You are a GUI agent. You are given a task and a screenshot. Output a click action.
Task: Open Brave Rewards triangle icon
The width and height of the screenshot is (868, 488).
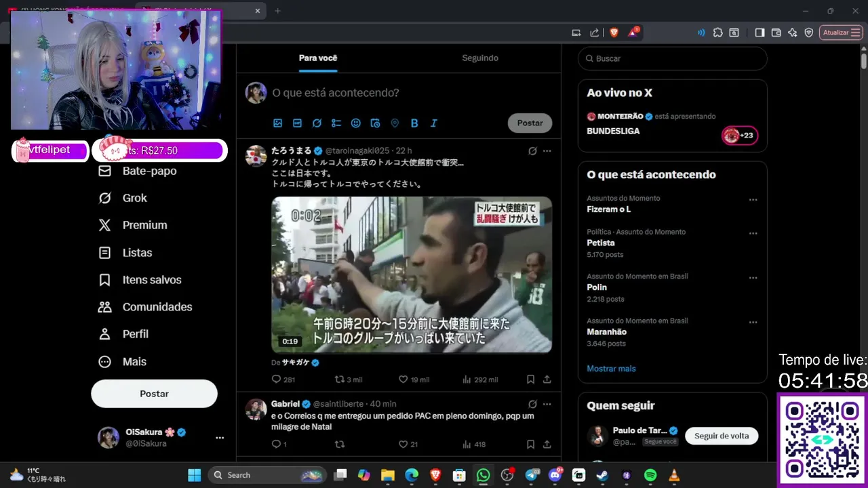pos(633,32)
